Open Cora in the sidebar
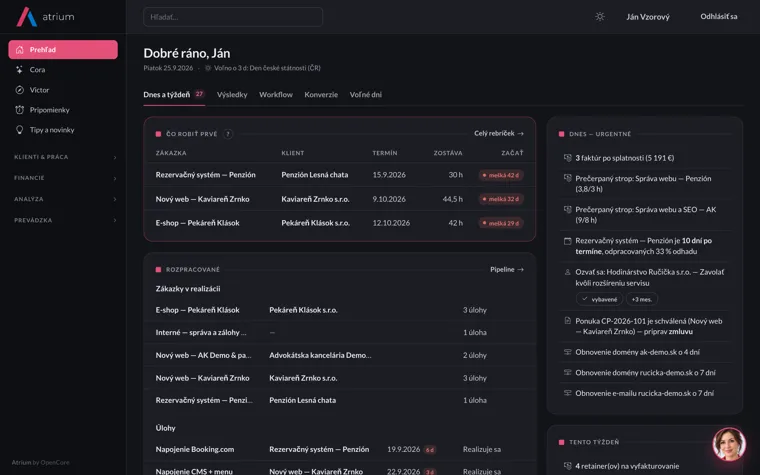Screen dimensions: 760x475 pyautogui.click(x=63, y=70)
